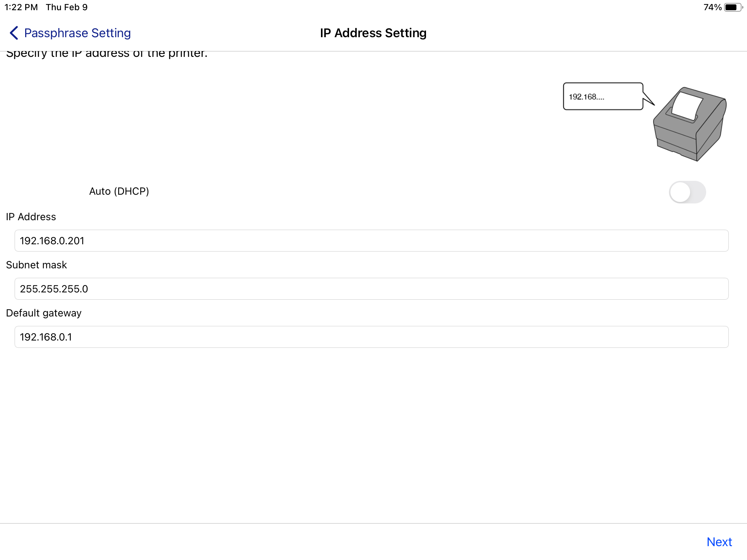Tap the IP Address Setting title

click(x=373, y=33)
